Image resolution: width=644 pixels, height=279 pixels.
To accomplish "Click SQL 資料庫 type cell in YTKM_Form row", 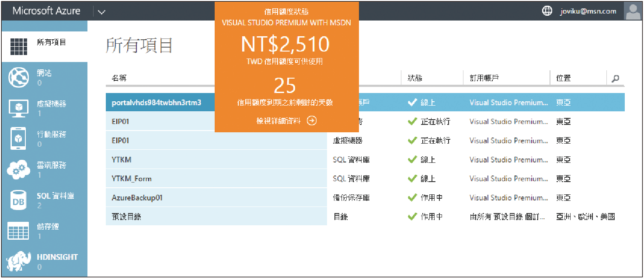I will pyautogui.click(x=352, y=179).
